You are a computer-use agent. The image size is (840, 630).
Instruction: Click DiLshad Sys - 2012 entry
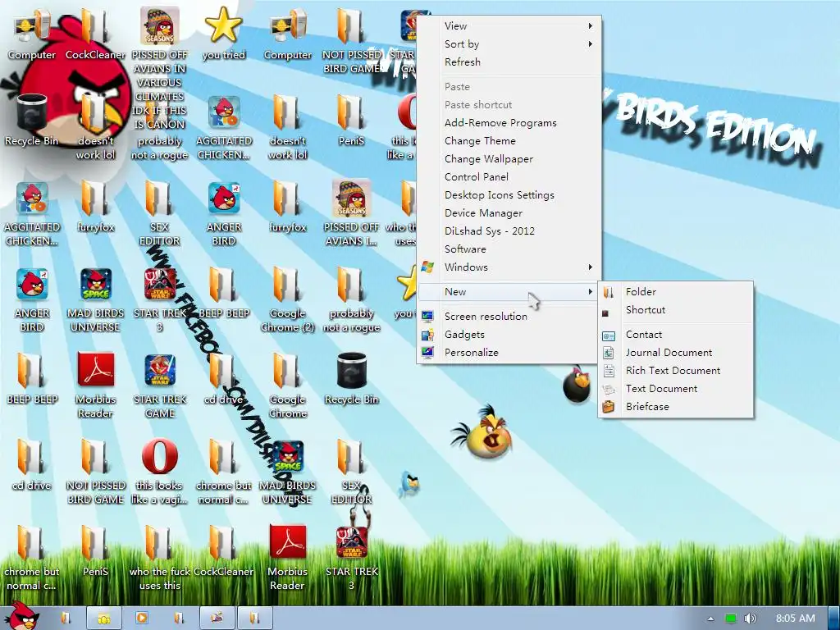click(x=509, y=231)
